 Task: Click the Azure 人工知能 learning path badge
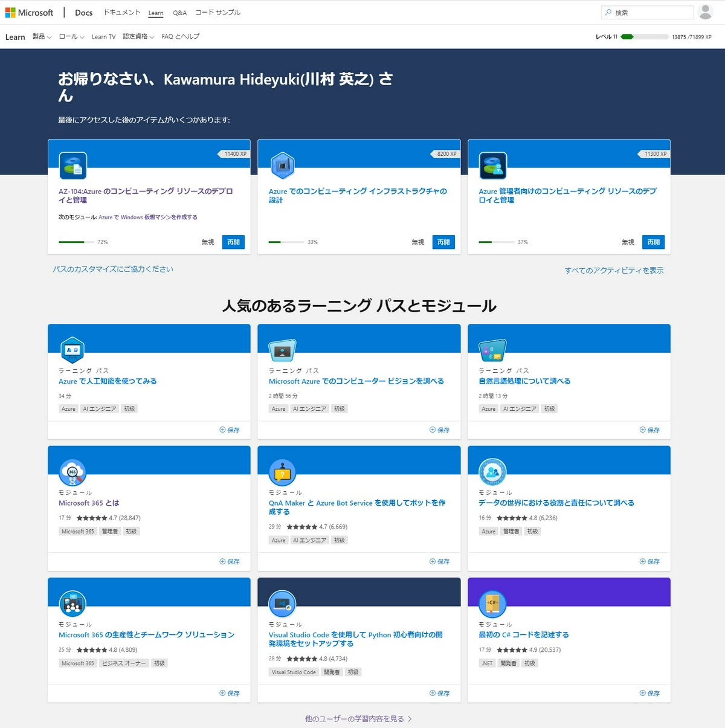pos(72,350)
